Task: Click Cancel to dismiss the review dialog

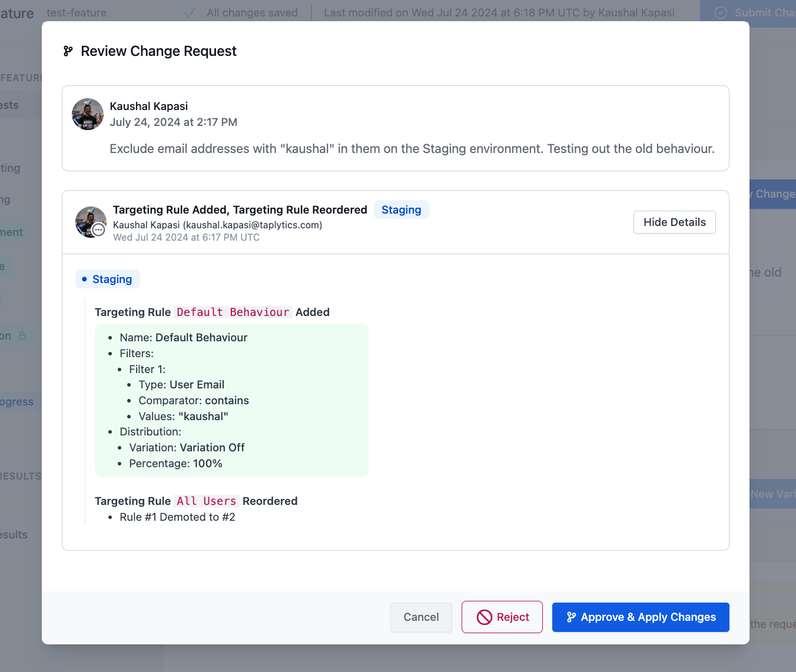Action: (x=421, y=617)
